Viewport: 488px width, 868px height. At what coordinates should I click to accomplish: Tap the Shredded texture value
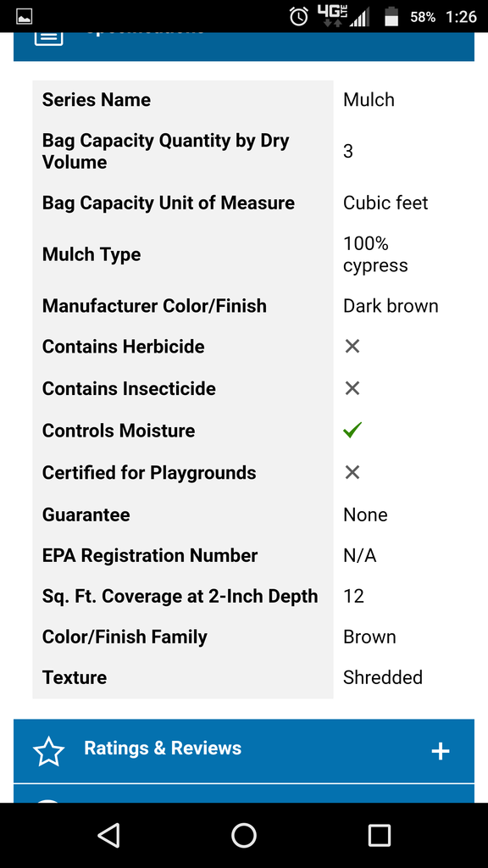[383, 677]
